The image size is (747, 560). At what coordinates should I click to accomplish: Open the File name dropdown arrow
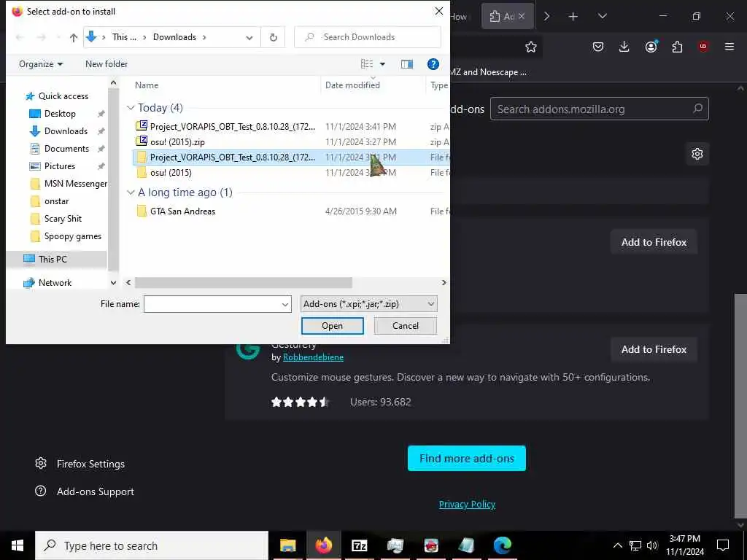click(285, 304)
